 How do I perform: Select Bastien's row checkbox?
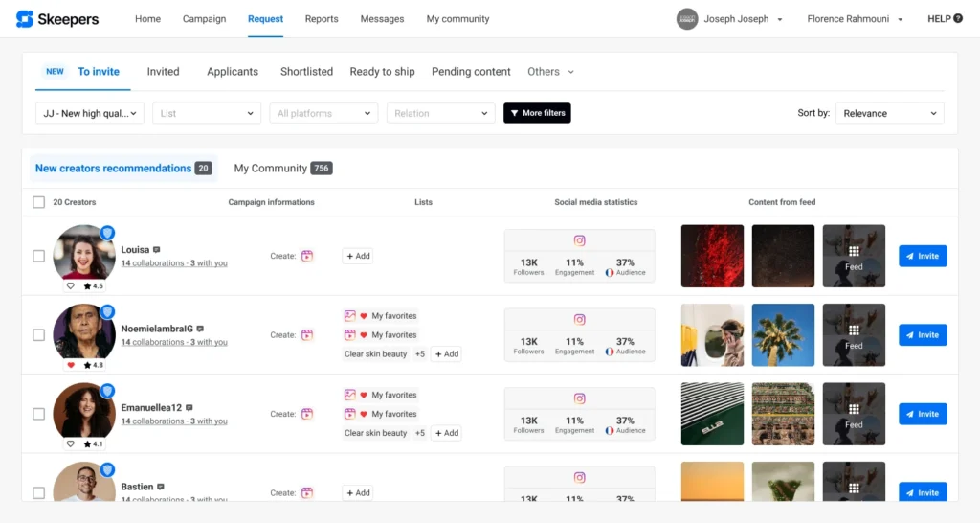(38, 492)
